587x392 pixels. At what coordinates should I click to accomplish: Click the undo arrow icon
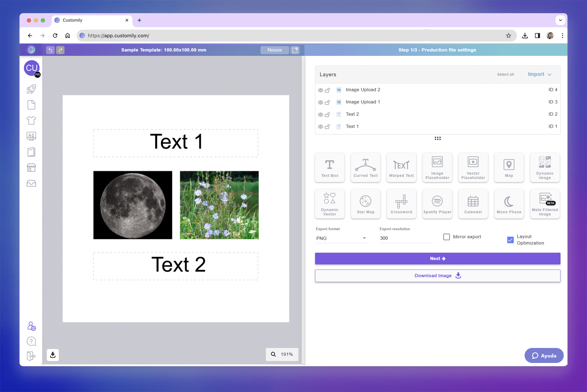pos(50,50)
